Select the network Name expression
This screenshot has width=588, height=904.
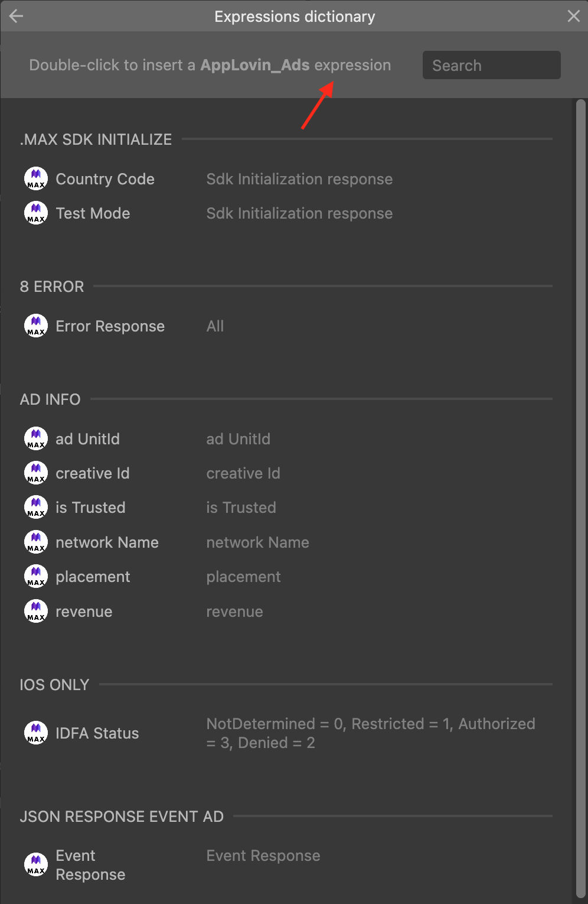tap(107, 542)
